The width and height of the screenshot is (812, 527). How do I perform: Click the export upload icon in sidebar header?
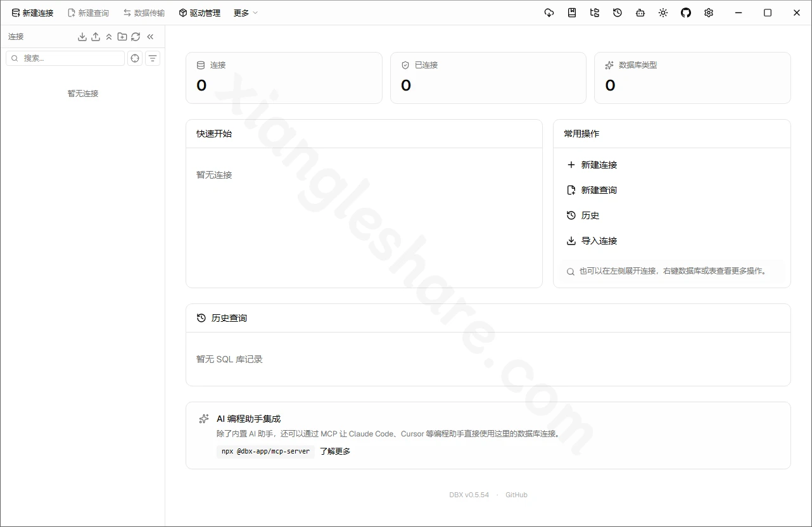96,37
